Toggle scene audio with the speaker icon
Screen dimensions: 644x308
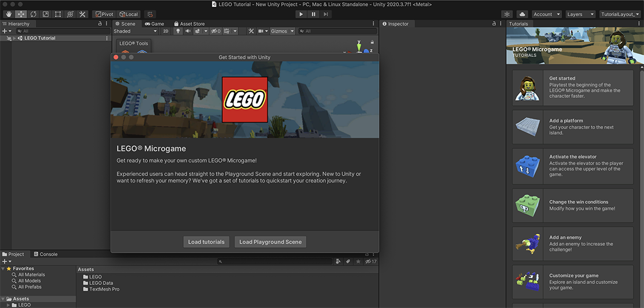[188, 31]
